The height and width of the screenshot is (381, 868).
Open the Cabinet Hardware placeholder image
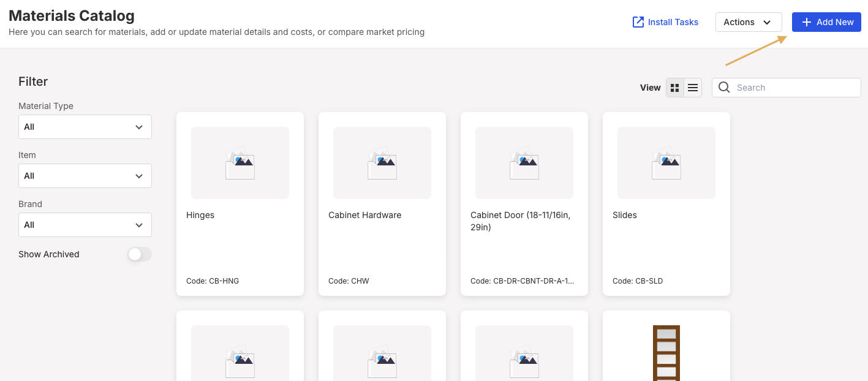(x=382, y=163)
